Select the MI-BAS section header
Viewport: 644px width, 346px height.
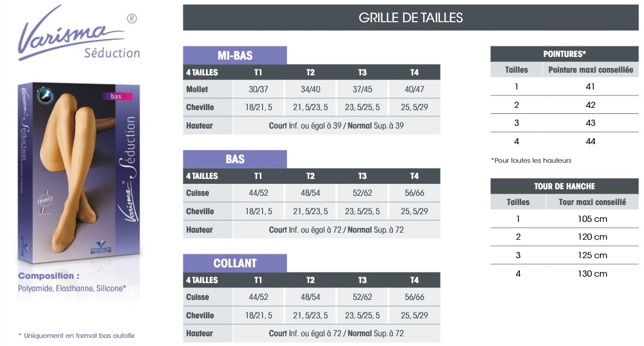pos(235,55)
